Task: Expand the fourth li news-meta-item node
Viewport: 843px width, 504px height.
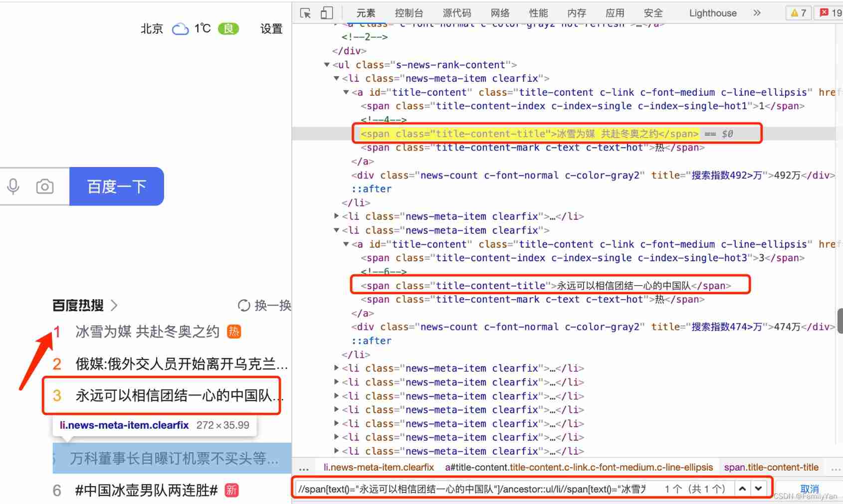Action: coord(336,368)
